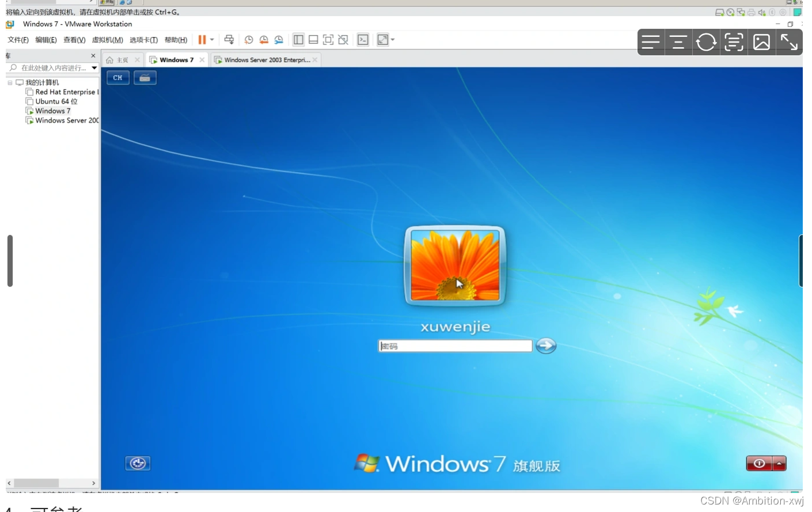
Task: Click the sound card status icon
Action: coord(762,12)
